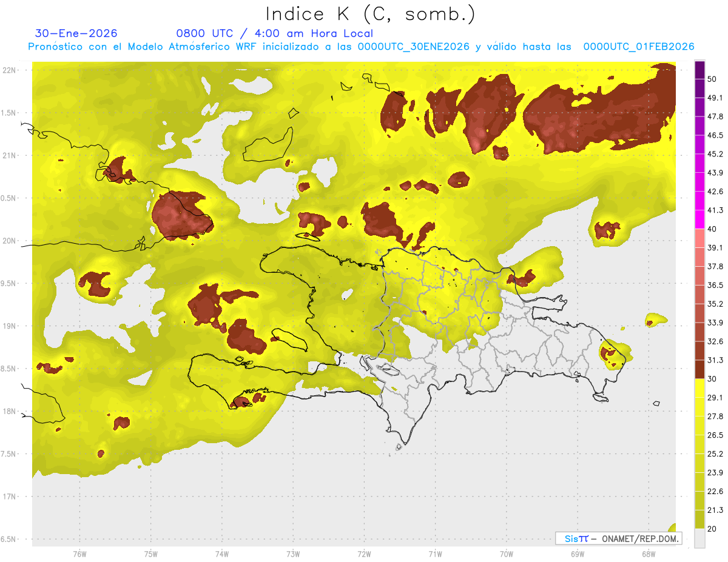Click the "40" colorbar value
Viewport: 728px width, 562px height.
712,229
